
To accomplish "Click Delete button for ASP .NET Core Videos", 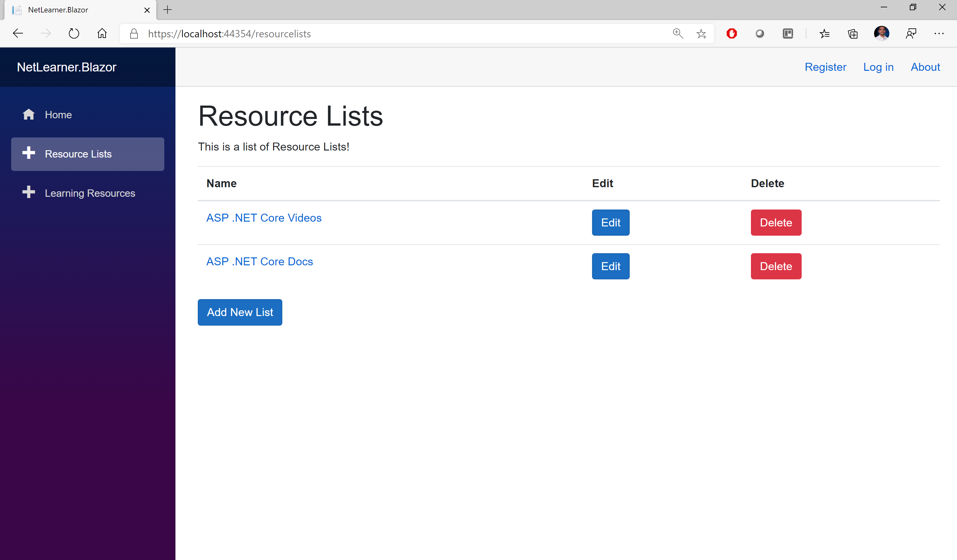I will point(775,222).
